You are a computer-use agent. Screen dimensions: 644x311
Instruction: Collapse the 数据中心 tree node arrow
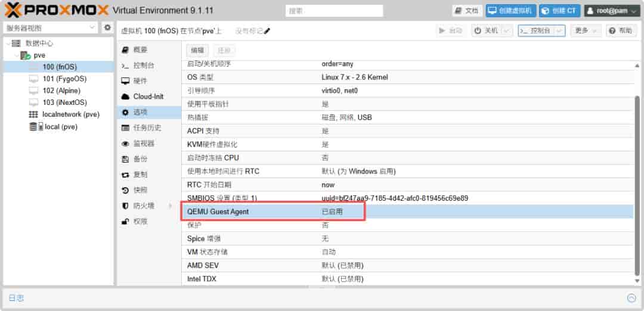8,43
